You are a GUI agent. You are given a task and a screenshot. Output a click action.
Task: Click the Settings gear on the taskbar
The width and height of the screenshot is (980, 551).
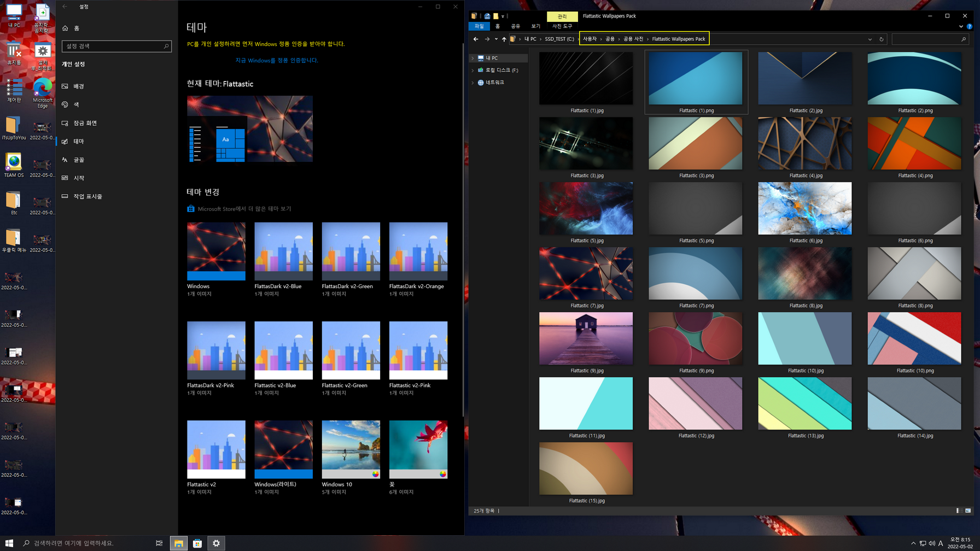point(217,543)
